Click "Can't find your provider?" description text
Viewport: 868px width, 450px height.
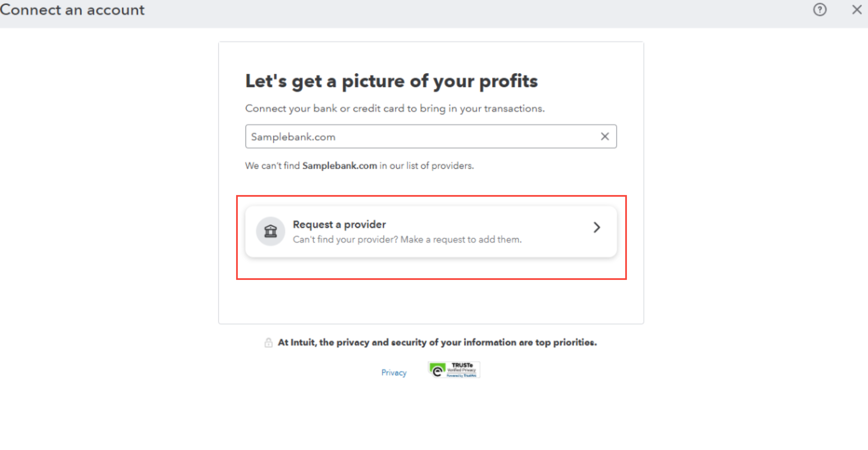[345, 240]
